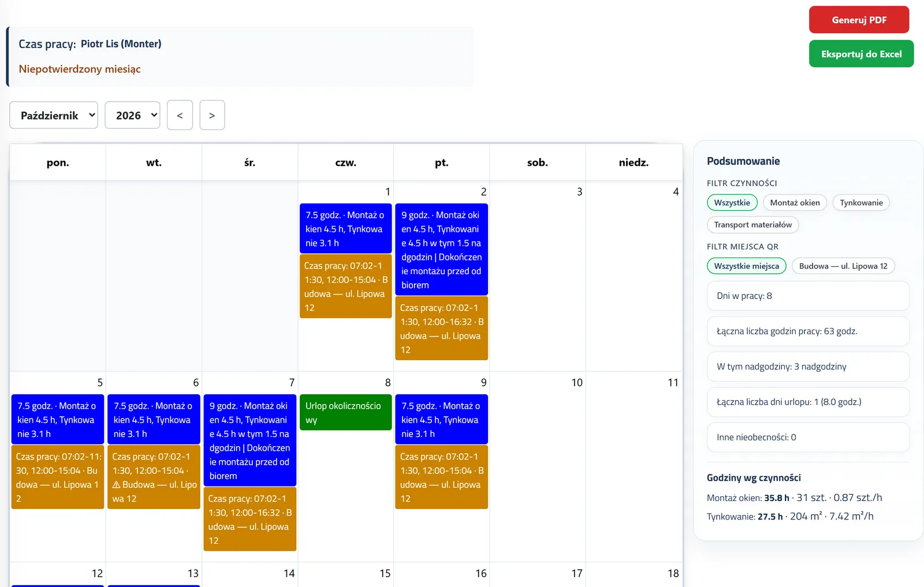Click day number 11 in the calendar
Screen dimensions: 924x587
[x=673, y=383]
